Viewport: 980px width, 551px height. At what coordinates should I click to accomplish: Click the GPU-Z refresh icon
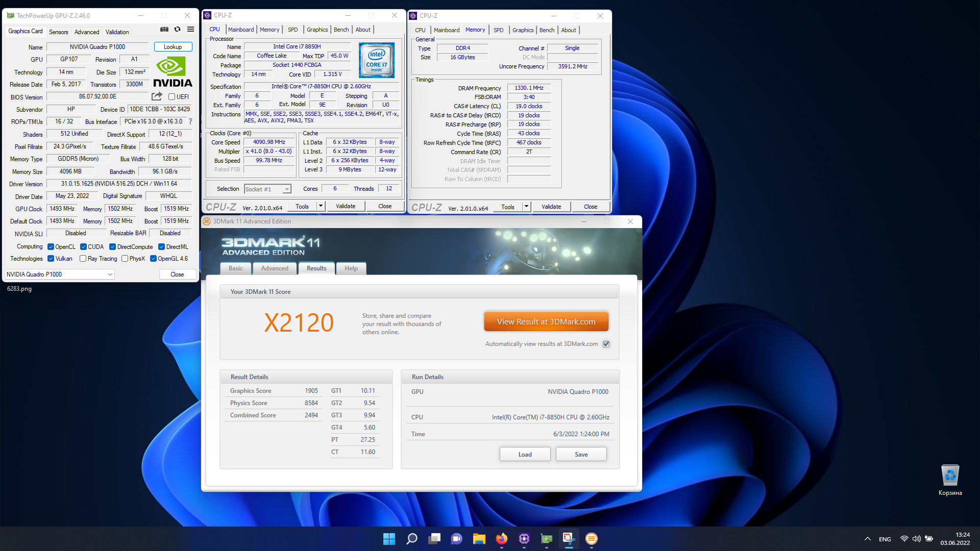click(x=177, y=30)
